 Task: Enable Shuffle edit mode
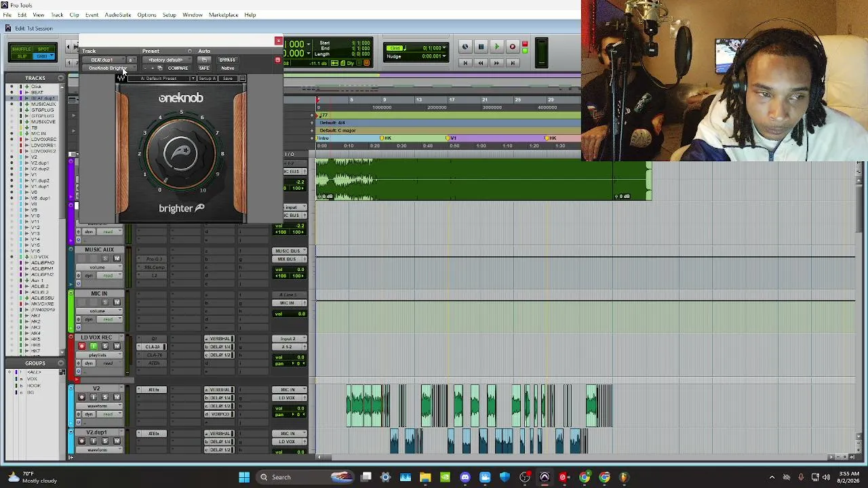22,49
